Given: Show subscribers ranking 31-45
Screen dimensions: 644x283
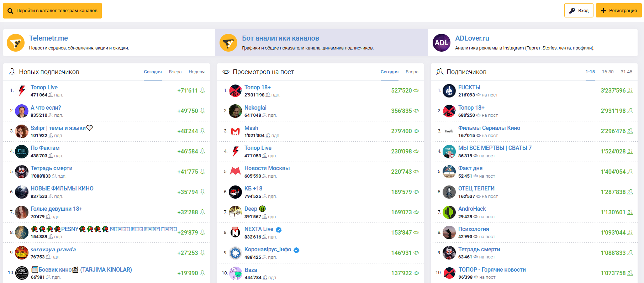Looking at the screenshot, I should [627, 72].
